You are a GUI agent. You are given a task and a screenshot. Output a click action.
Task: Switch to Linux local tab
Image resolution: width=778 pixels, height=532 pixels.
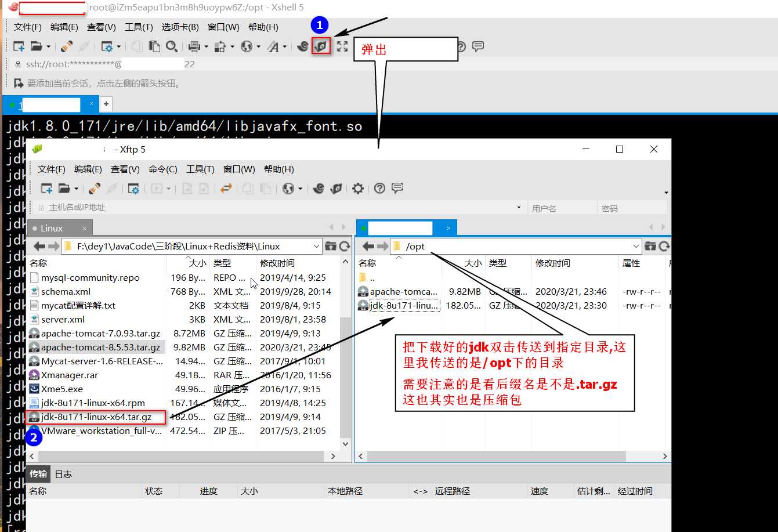click(59, 228)
